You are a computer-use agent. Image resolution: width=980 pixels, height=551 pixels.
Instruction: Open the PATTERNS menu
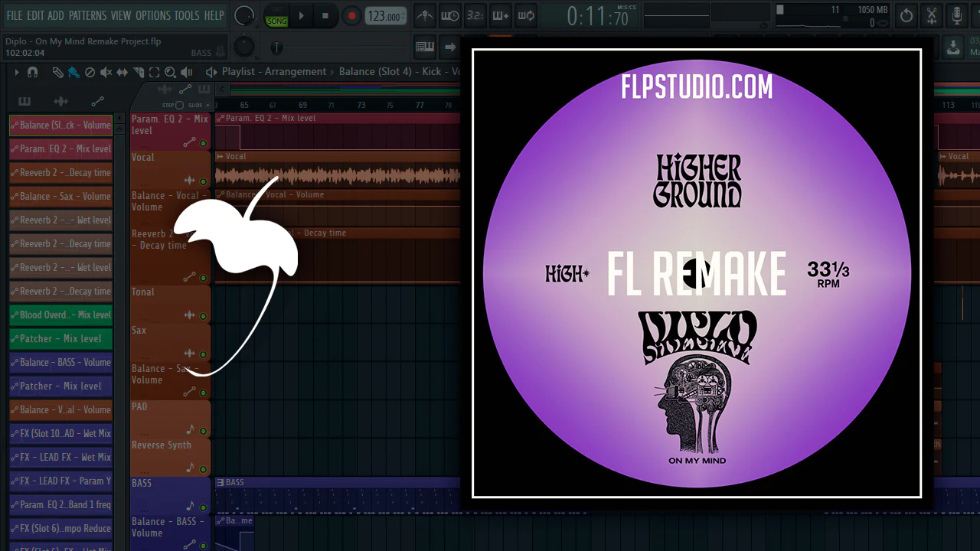pos(87,15)
